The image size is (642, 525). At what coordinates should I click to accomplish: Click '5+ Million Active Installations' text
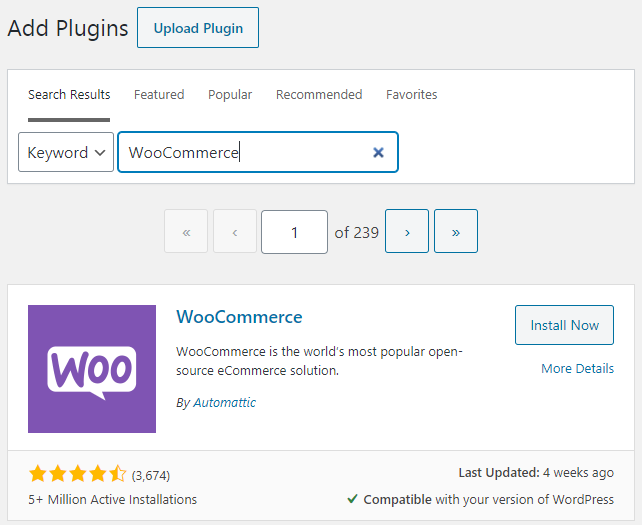click(113, 500)
